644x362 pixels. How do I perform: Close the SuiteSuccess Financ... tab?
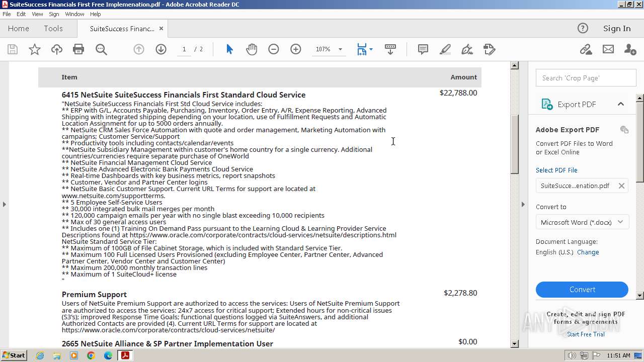click(x=161, y=29)
